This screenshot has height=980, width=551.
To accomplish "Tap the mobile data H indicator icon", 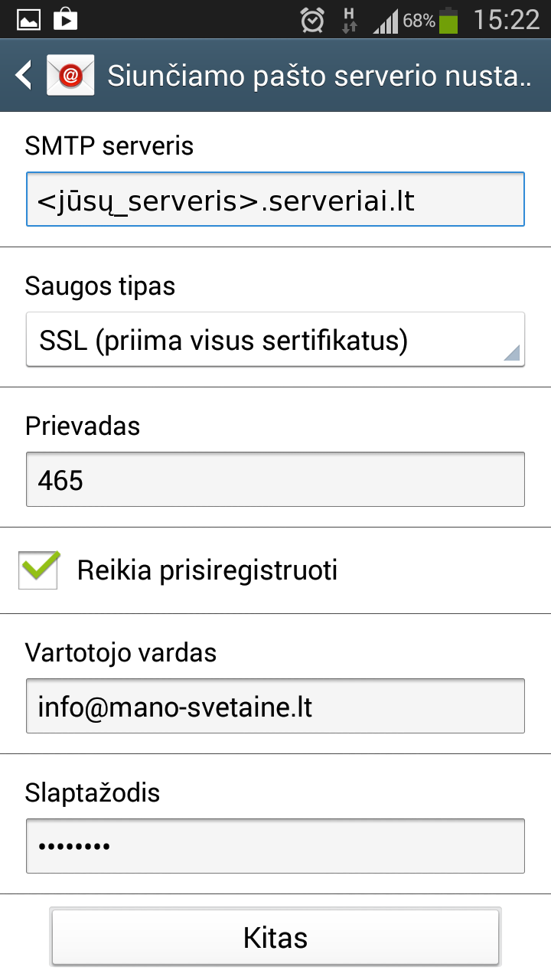I will [x=349, y=21].
